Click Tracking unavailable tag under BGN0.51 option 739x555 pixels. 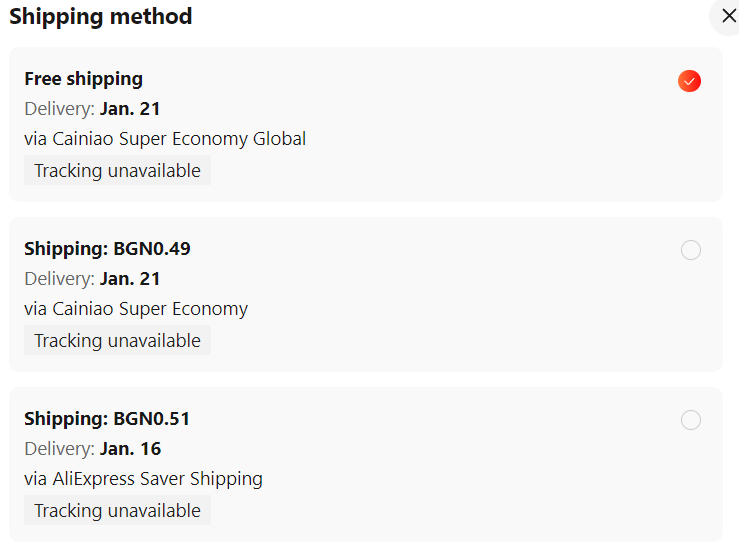(117, 511)
